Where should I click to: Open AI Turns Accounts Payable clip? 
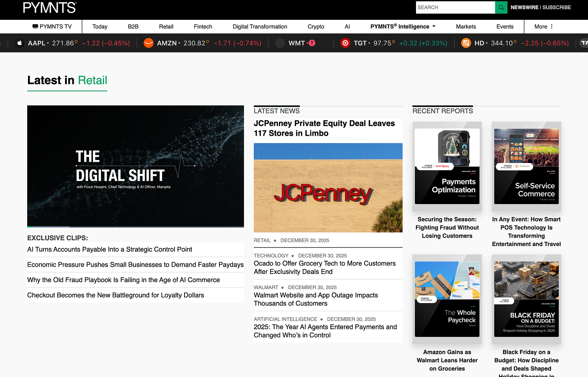point(110,249)
